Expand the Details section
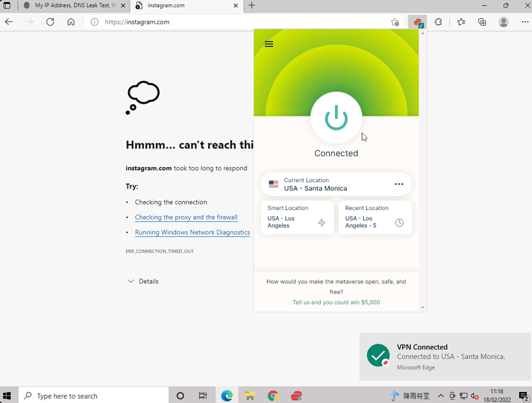Screen dimensions: 532x403 (x=143, y=281)
